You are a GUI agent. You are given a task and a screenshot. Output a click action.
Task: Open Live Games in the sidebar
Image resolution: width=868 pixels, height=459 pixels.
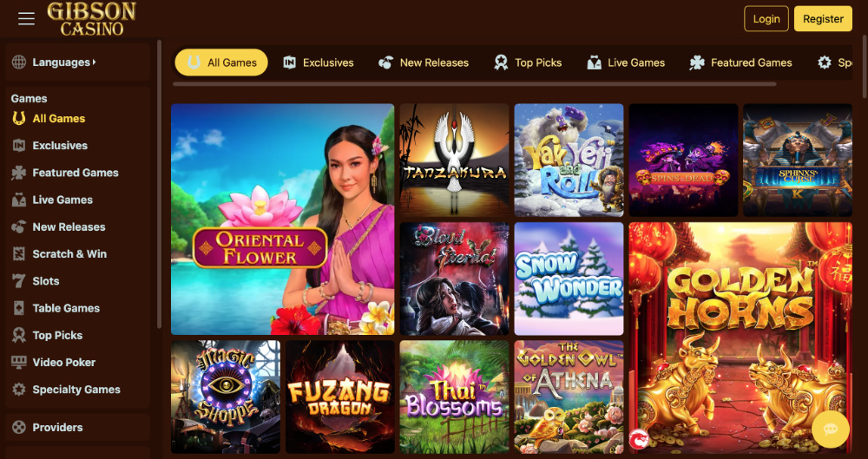[62, 200]
